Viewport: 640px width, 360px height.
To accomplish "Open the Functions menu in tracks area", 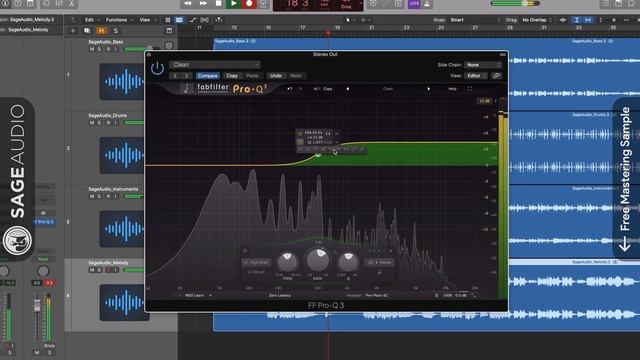I will 116,20.
